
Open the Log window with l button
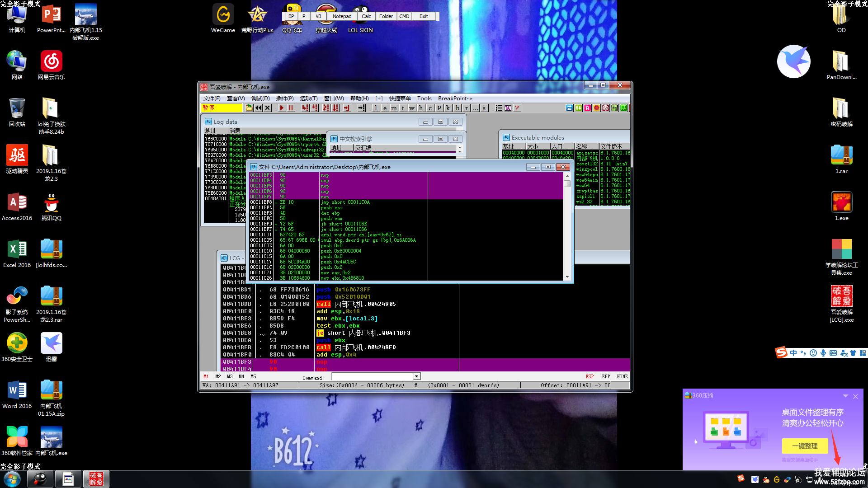pos(376,108)
